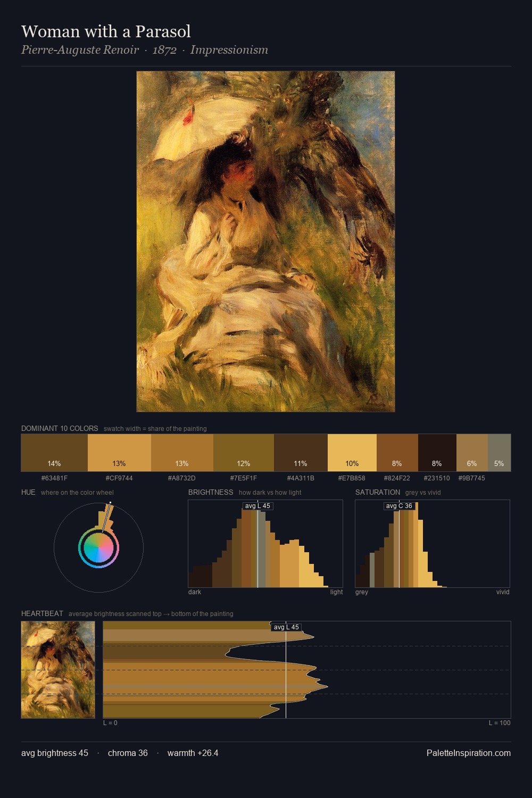This screenshot has height=798, width=532.
Task: Click the small Heartbeat painting thumbnail
Action: (x=58, y=670)
